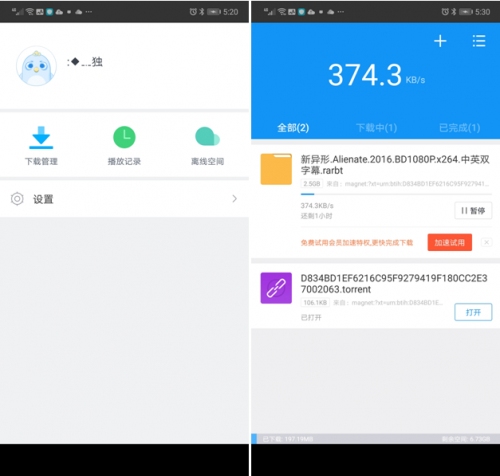Click the 打开 open button for torrent
500x476 pixels.
click(x=473, y=312)
